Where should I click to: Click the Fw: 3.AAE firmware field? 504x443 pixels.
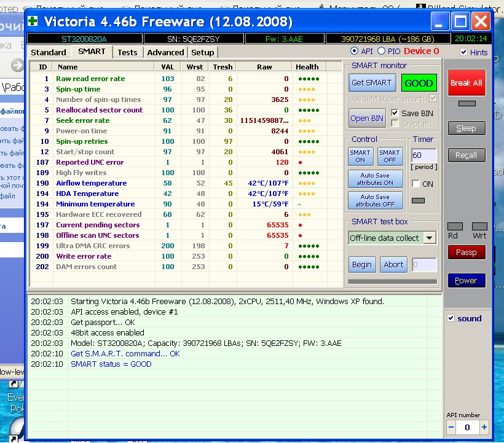point(285,39)
